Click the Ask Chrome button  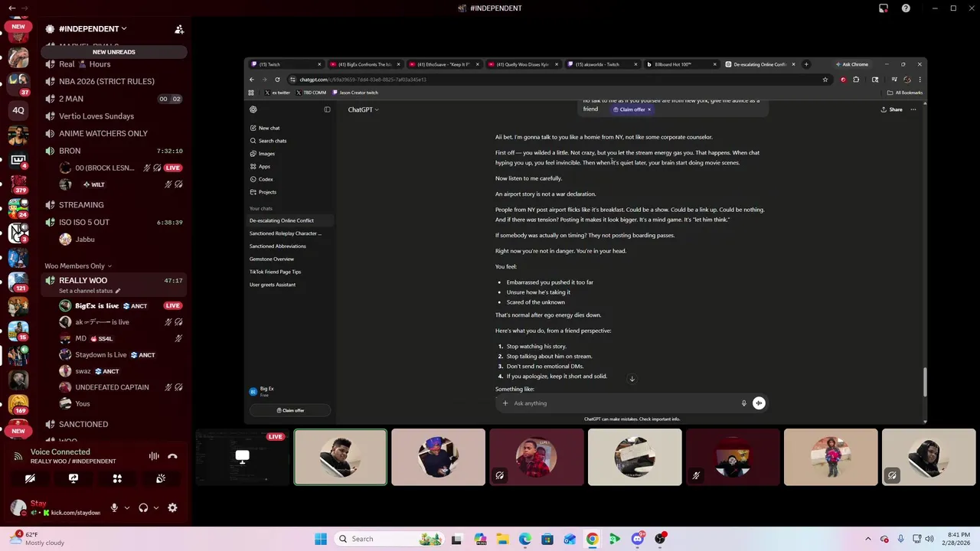[x=852, y=64]
